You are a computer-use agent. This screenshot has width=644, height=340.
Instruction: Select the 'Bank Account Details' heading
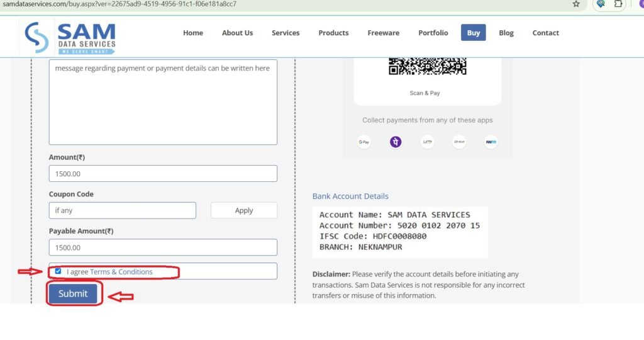tap(350, 196)
